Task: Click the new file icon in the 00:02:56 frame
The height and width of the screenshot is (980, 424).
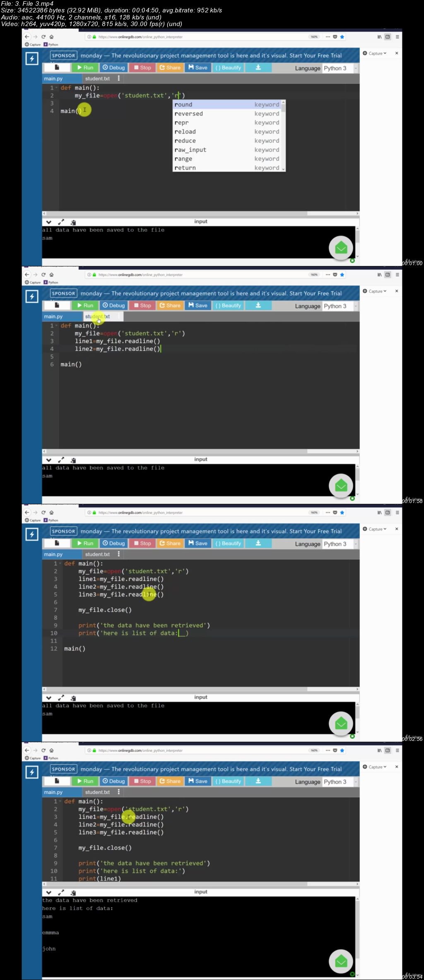Action: 57,543
